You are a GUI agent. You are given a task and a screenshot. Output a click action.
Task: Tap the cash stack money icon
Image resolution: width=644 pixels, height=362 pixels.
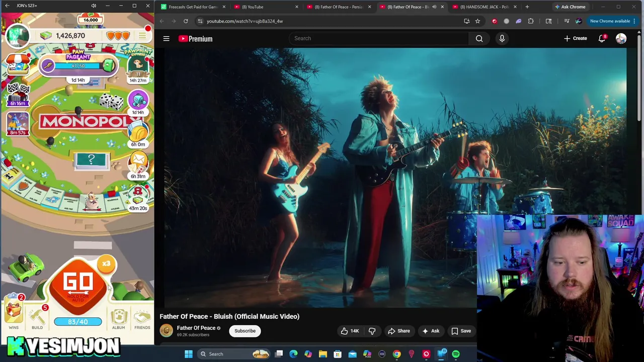46,36
